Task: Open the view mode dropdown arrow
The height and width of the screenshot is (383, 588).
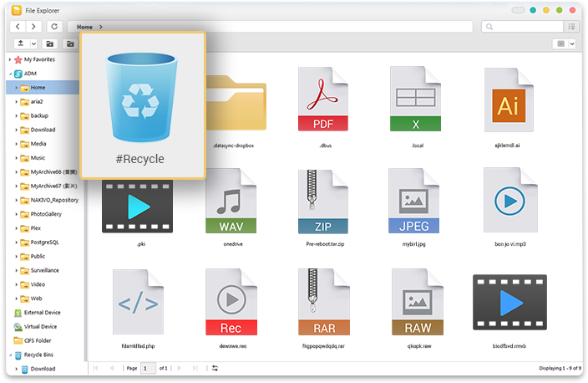Action: (x=572, y=43)
